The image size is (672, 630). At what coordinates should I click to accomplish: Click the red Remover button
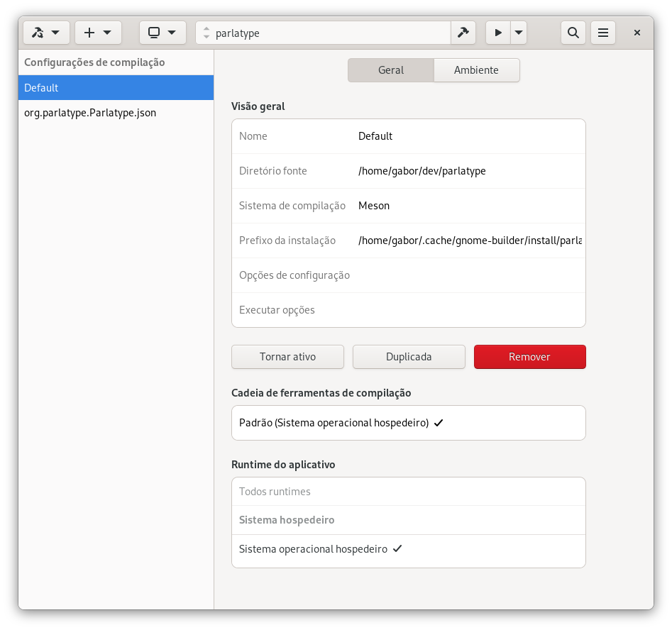[529, 357]
